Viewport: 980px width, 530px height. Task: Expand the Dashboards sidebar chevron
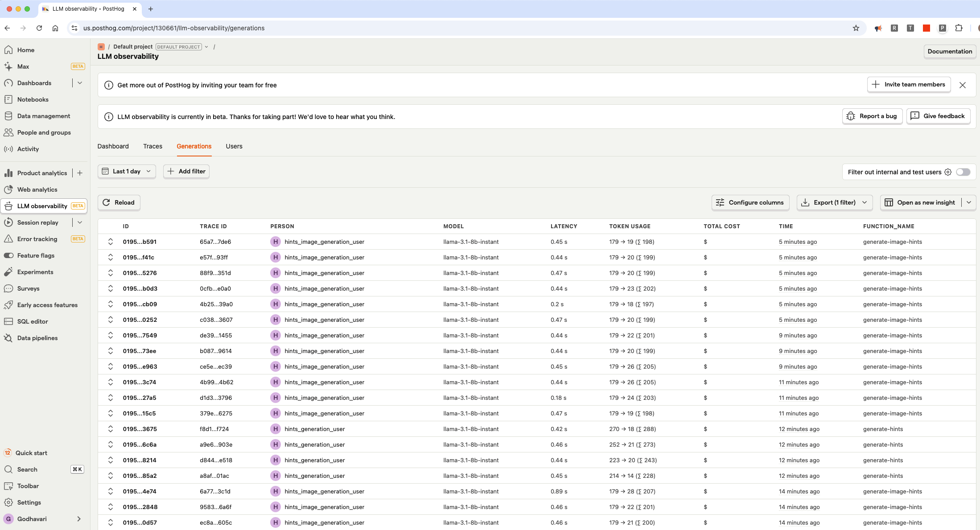pos(80,83)
